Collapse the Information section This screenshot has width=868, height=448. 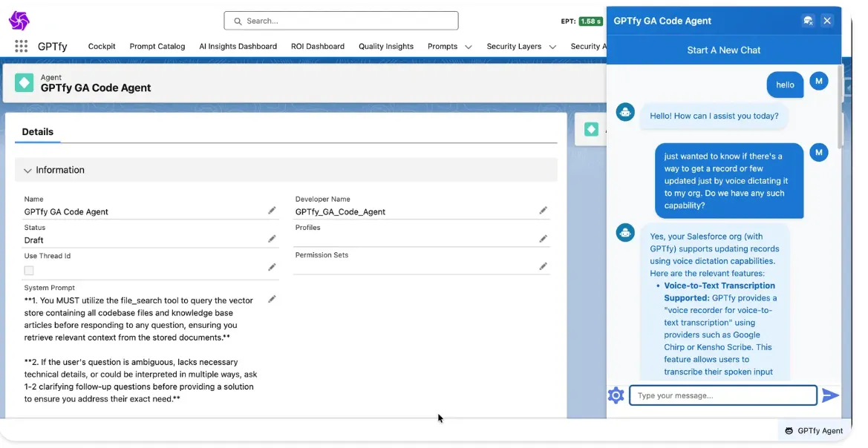coord(27,170)
